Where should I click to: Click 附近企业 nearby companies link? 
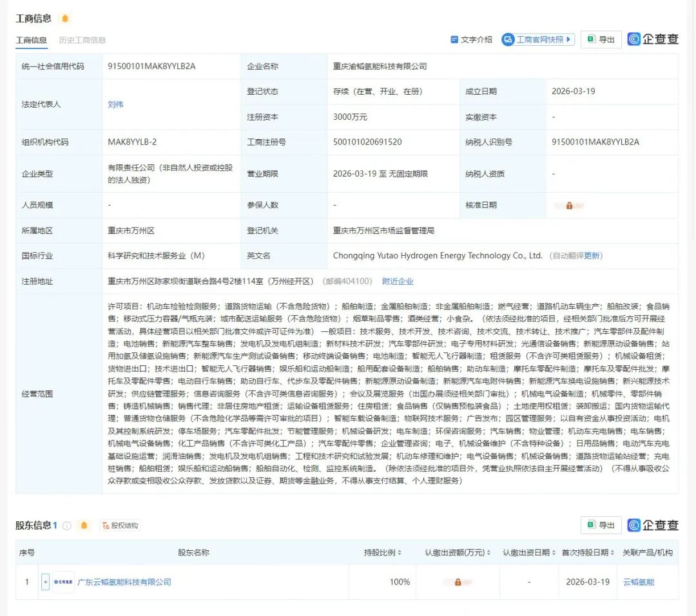pyautogui.click(x=398, y=282)
